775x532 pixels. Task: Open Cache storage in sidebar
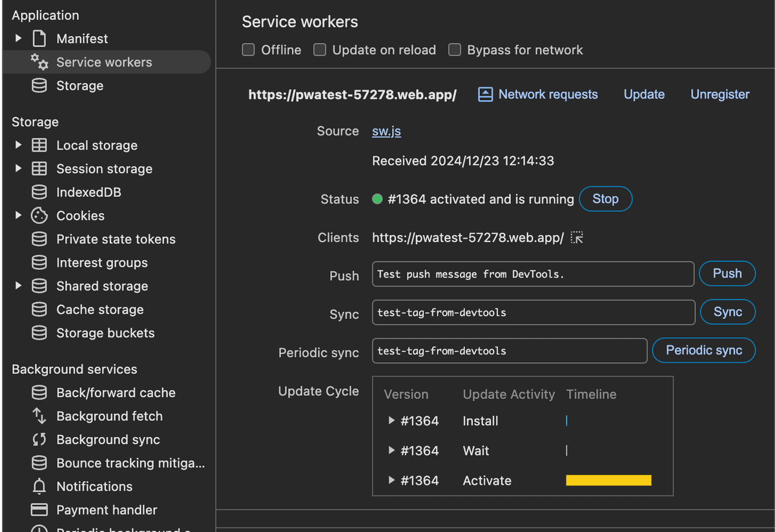[x=99, y=310]
